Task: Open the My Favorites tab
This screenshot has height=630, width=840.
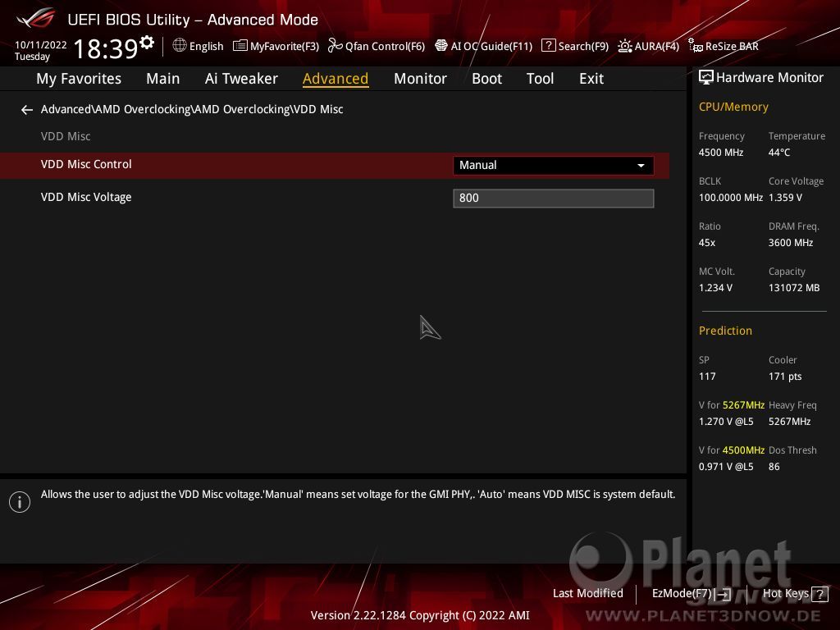Action: [79, 79]
